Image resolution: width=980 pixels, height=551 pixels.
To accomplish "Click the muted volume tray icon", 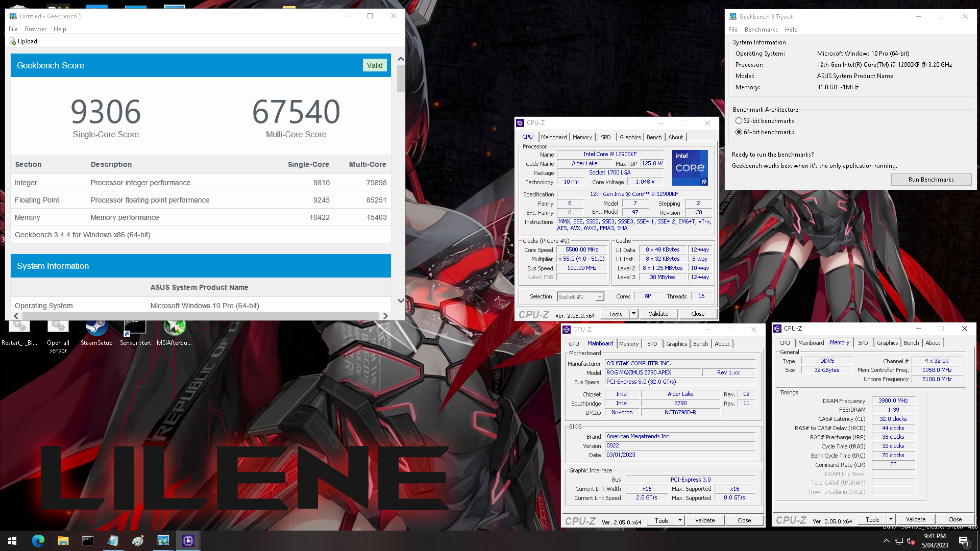I will point(911,541).
